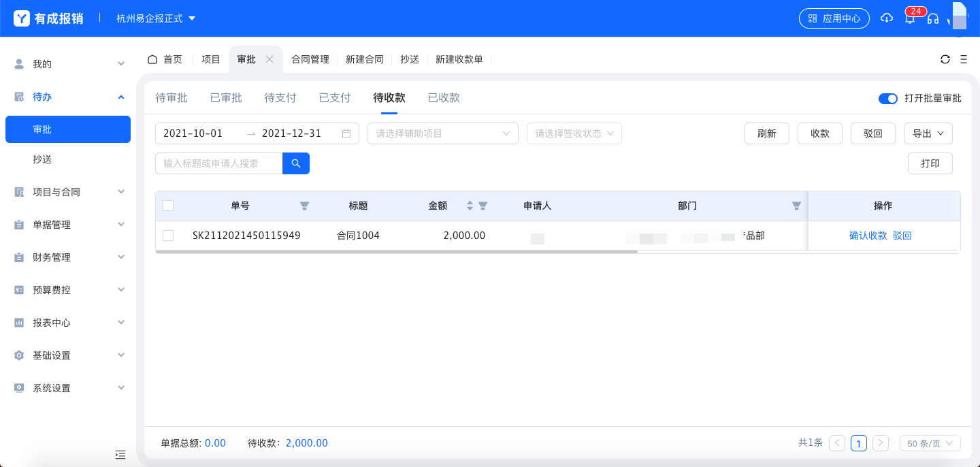Open the 新建收款单 page tab
Screen dimensions: 980x467
click(x=459, y=59)
